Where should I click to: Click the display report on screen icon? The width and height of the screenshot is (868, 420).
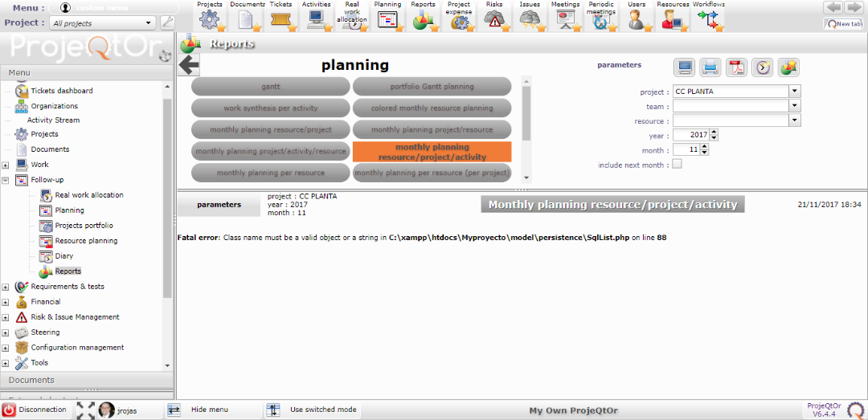click(x=685, y=67)
